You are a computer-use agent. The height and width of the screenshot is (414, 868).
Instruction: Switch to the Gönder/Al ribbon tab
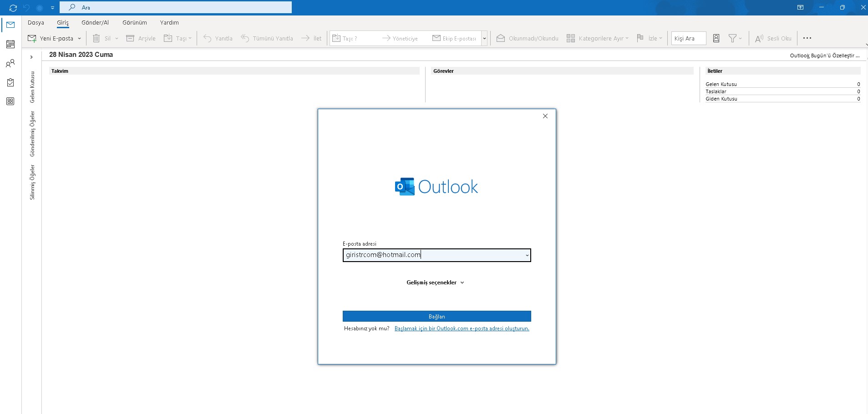(95, 22)
